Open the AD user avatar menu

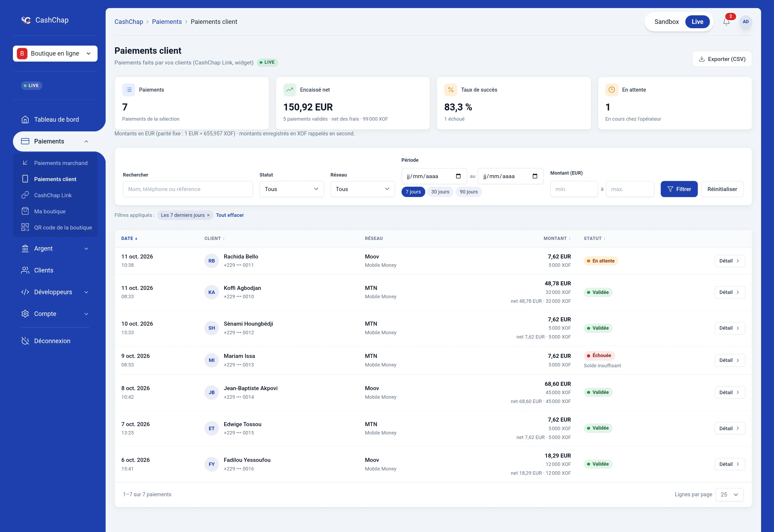(x=746, y=22)
